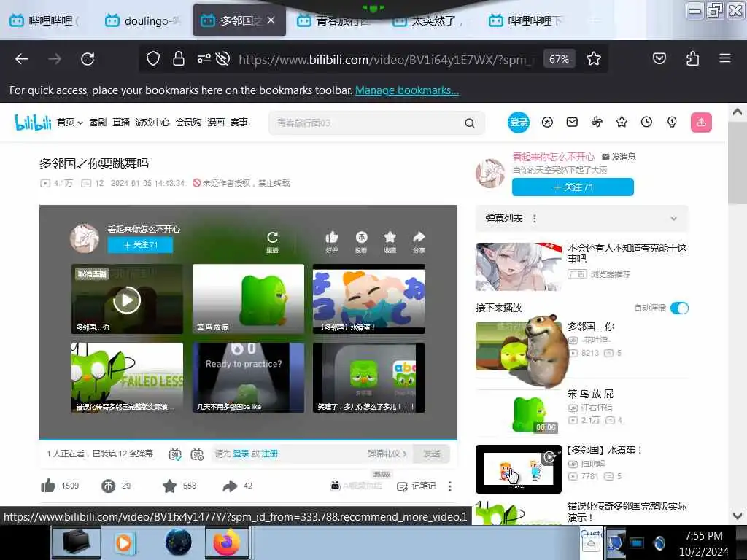Click the 发消息 message link
747x560 pixels.
tap(619, 157)
